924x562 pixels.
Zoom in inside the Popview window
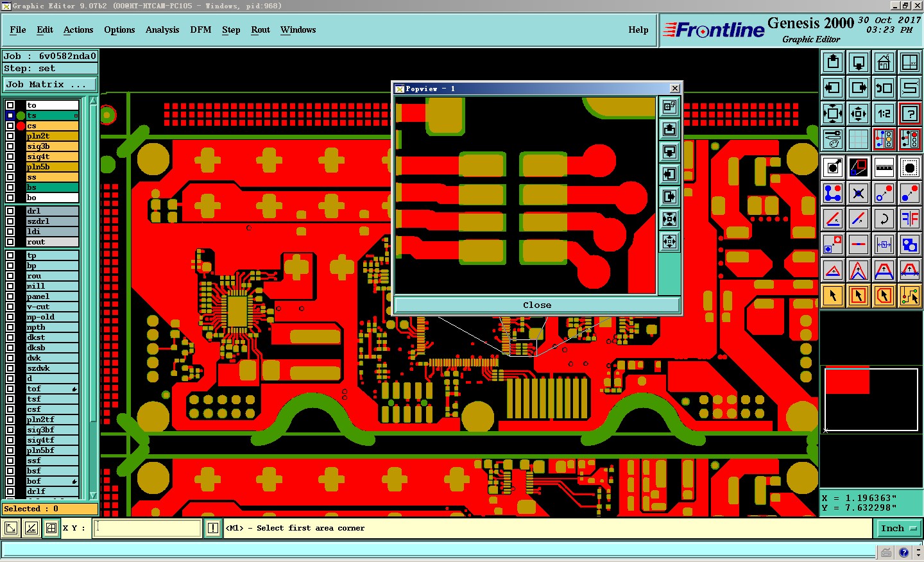coord(669,219)
